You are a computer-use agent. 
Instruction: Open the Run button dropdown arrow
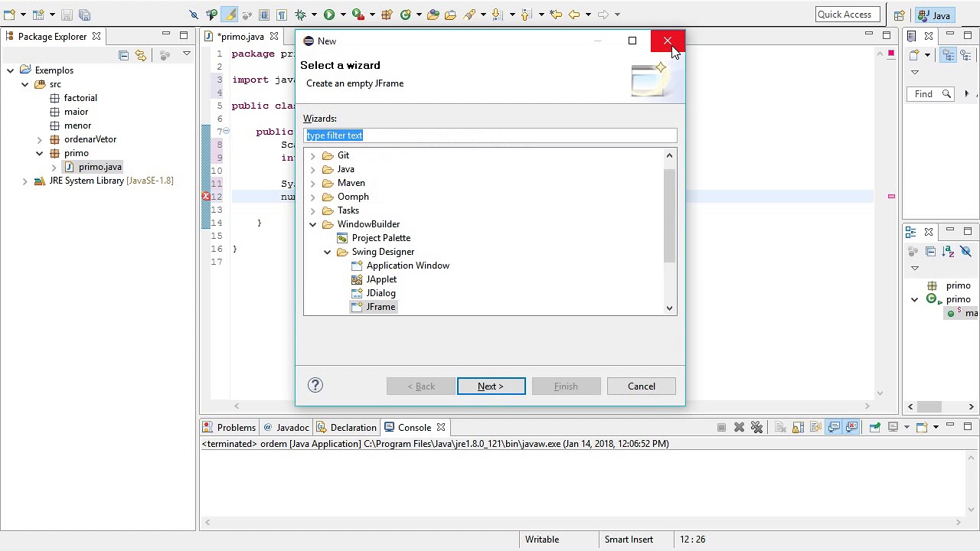342,15
